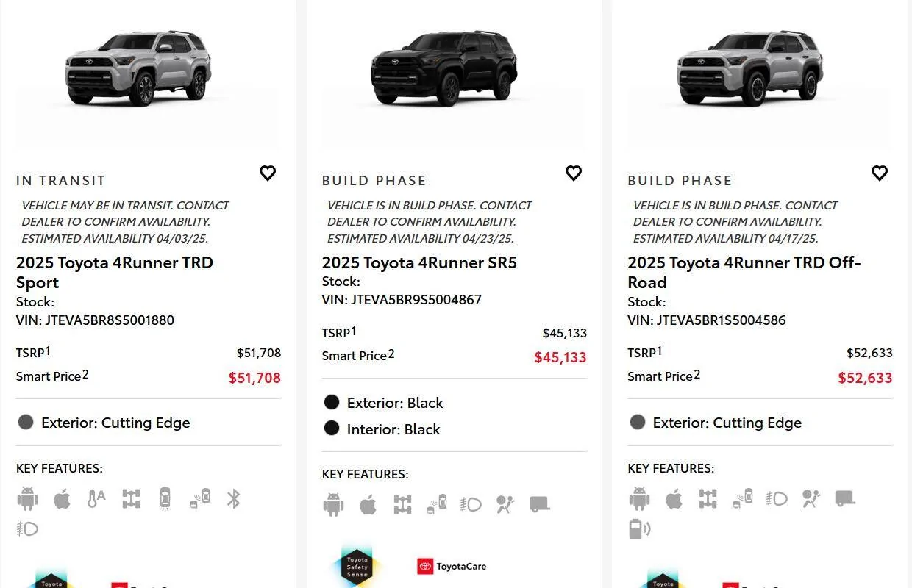The width and height of the screenshot is (912, 588).
Task: Click the towing trailer icon under SR5 features
Action: click(540, 504)
